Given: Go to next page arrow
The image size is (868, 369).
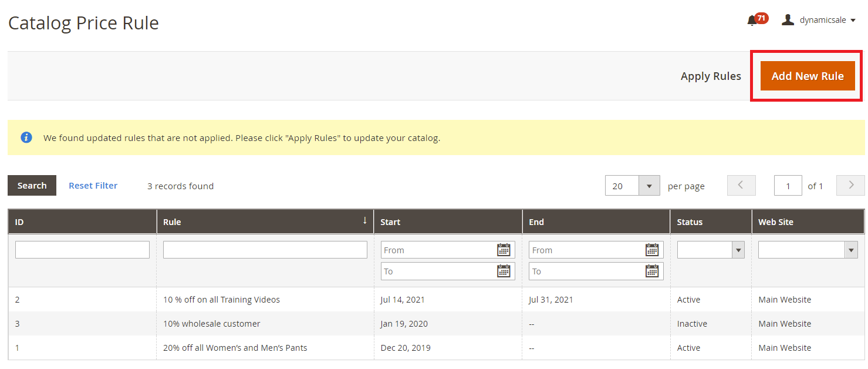Looking at the screenshot, I should [x=850, y=186].
